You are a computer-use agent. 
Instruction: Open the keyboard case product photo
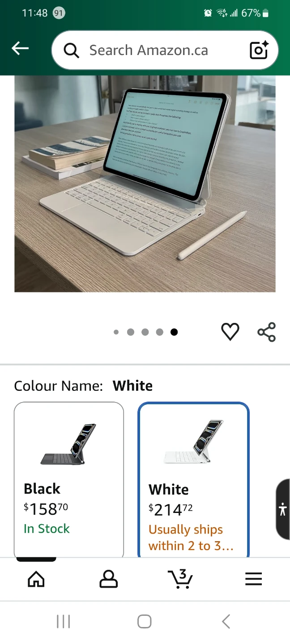(x=145, y=184)
